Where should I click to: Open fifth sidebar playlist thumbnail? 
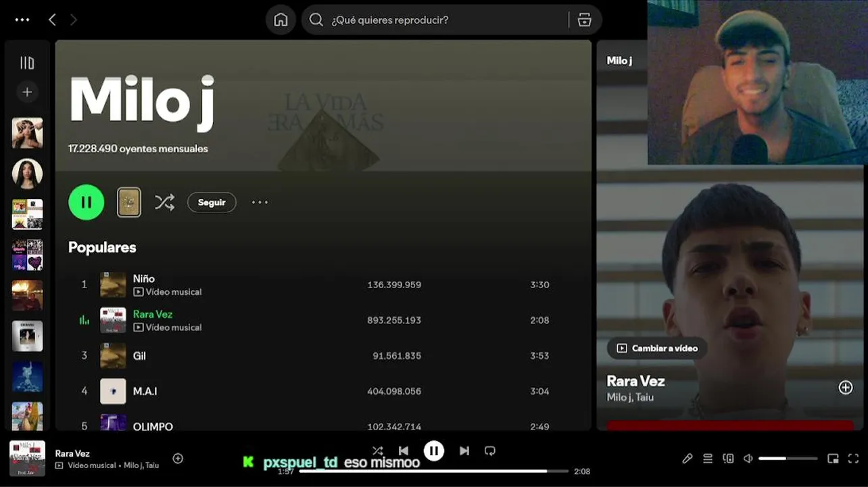27,296
